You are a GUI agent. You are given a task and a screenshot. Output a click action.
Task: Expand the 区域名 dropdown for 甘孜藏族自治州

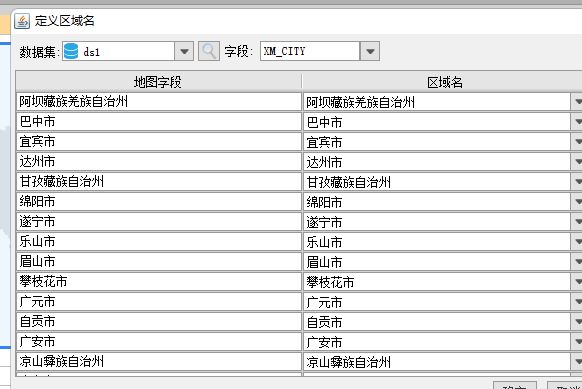(x=577, y=182)
